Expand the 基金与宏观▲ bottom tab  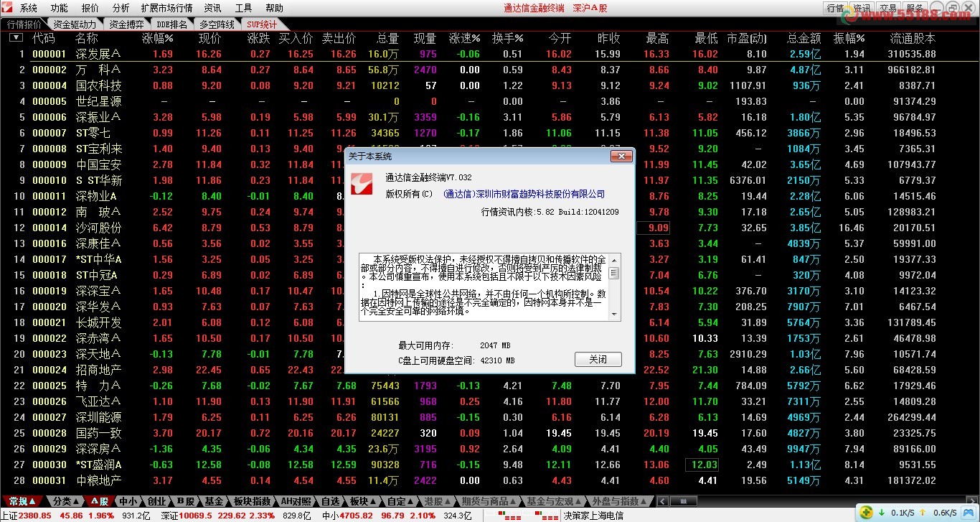(x=555, y=501)
